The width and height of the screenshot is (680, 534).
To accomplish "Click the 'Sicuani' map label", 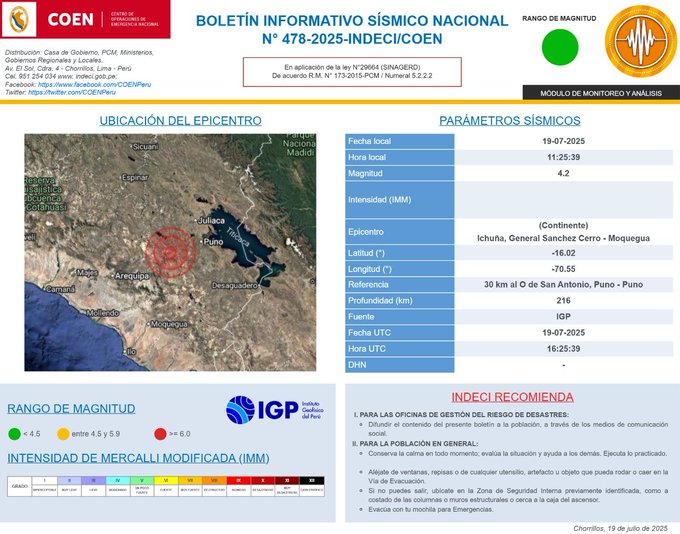I will point(145,147).
